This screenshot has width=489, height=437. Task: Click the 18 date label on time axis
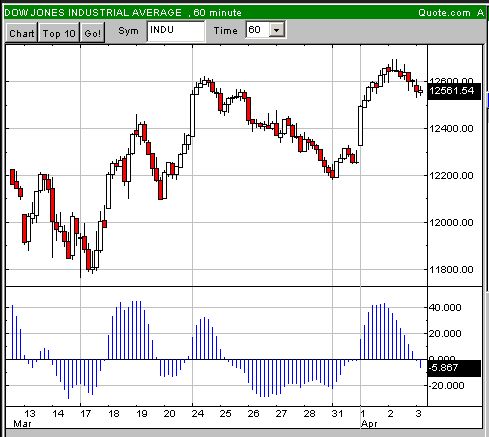click(114, 414)
